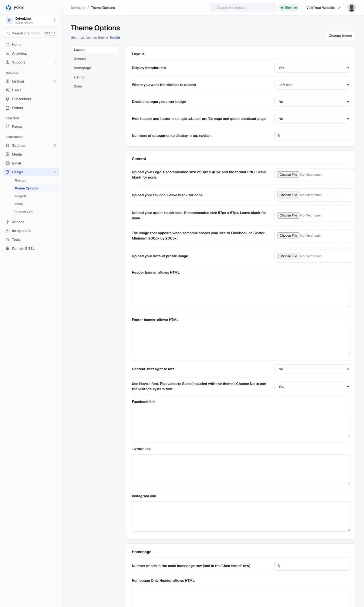
Task: Click the Orders bag icon
Action: (x=8, y=108)
